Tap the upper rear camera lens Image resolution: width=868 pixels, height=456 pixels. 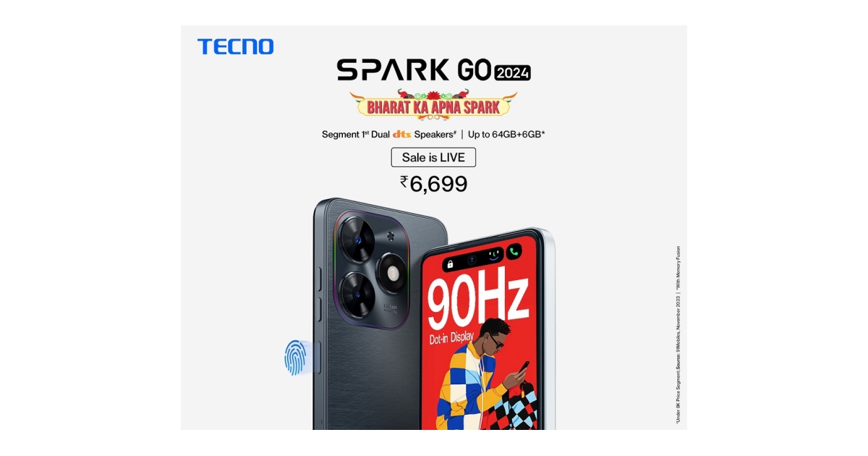pyautogui.click(x=355, y=237)
